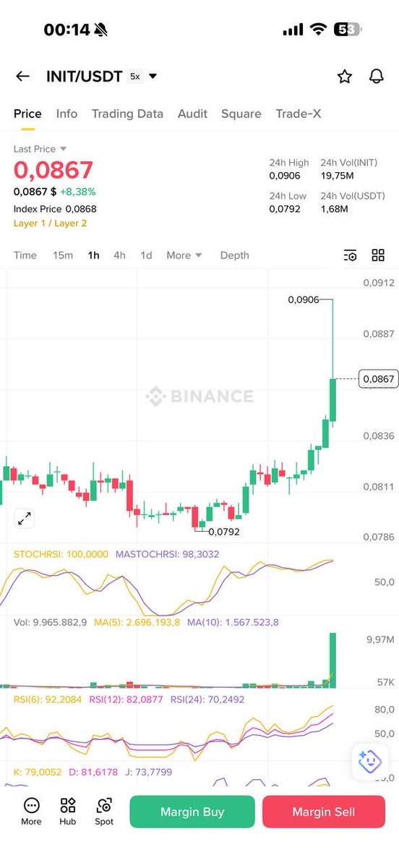The height and width of the screenshot is (868, 399).
Task: Select the 1d chart interval
Action: point(146,255)
